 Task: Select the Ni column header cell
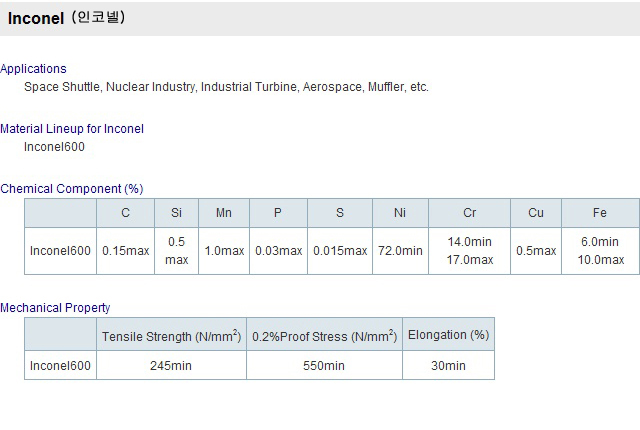click(400, 213)
